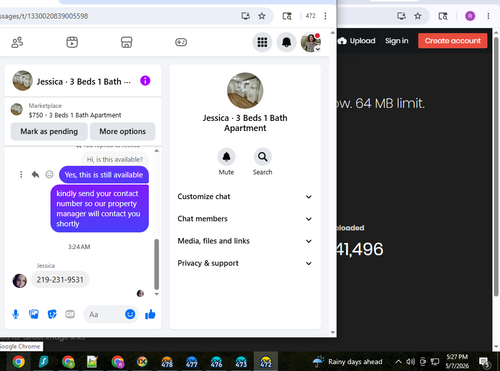Click the Create account button
This screenshot has width=500, height=371.
[453, 41]
